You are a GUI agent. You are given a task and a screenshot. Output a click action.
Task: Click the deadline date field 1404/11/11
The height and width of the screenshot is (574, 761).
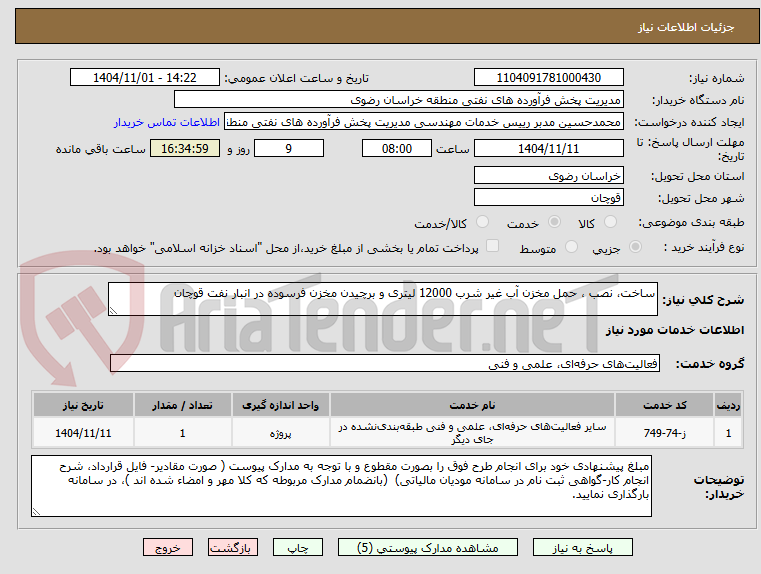pos(548,148)
